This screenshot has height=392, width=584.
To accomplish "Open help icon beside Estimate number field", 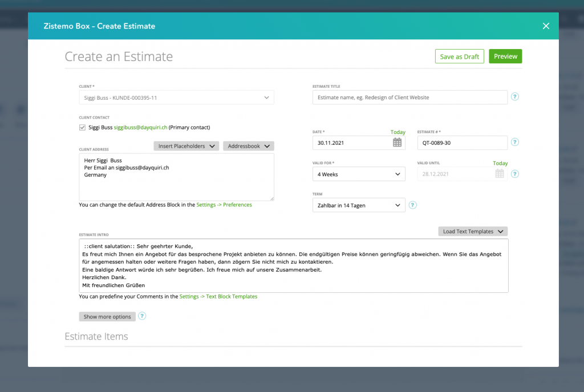I will point(515,142).
